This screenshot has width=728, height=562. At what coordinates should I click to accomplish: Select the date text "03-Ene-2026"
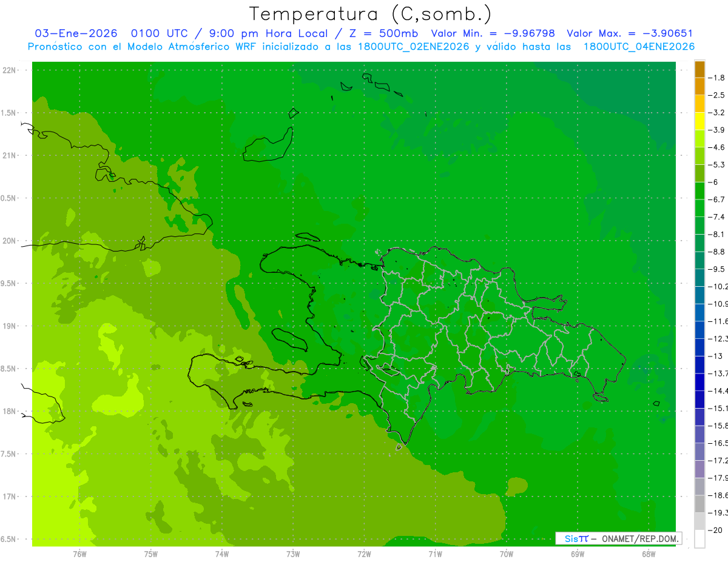click(75, 33)
